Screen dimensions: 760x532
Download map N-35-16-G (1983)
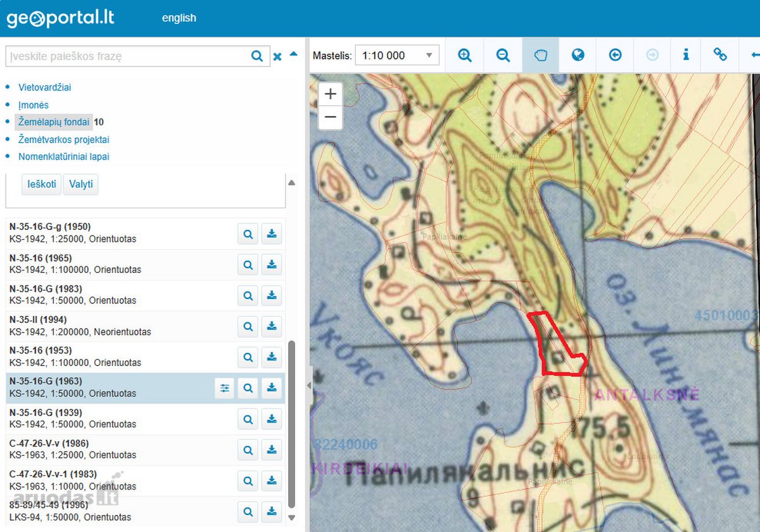click(272, 295)
